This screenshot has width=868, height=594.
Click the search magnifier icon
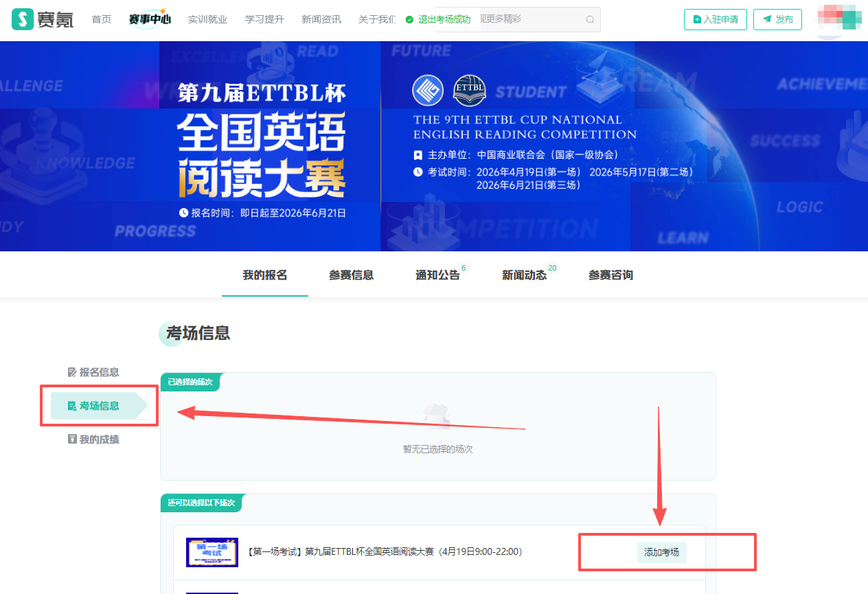pos(590,19)
